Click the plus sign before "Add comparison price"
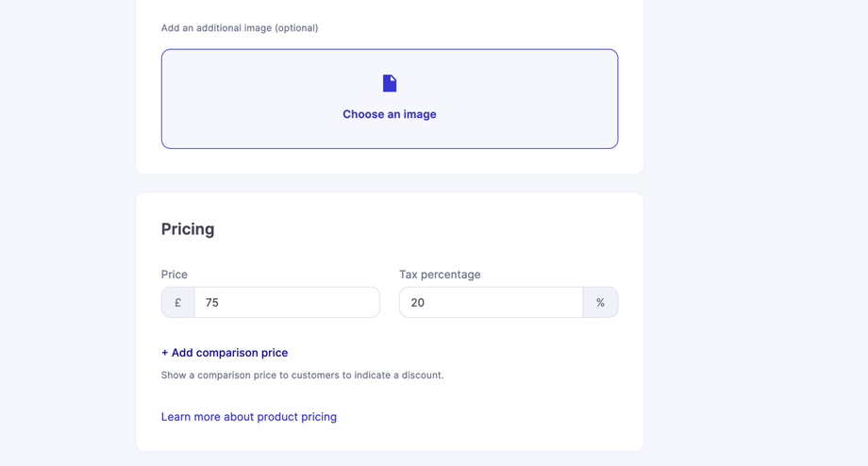Image resolution: width=868 pixels, height=466 pixels. (x=165, y=353)
